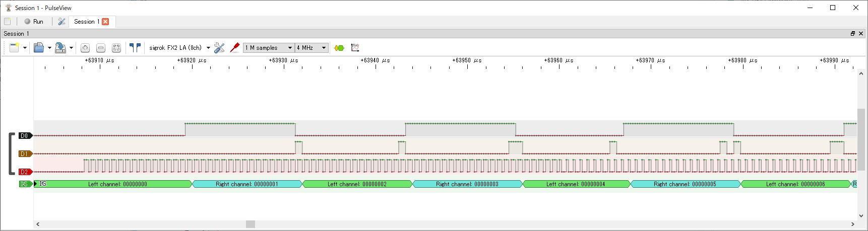
Task: Toggle the Show Cursors icon
Action: pyautogui.click(x=135, y=48)
